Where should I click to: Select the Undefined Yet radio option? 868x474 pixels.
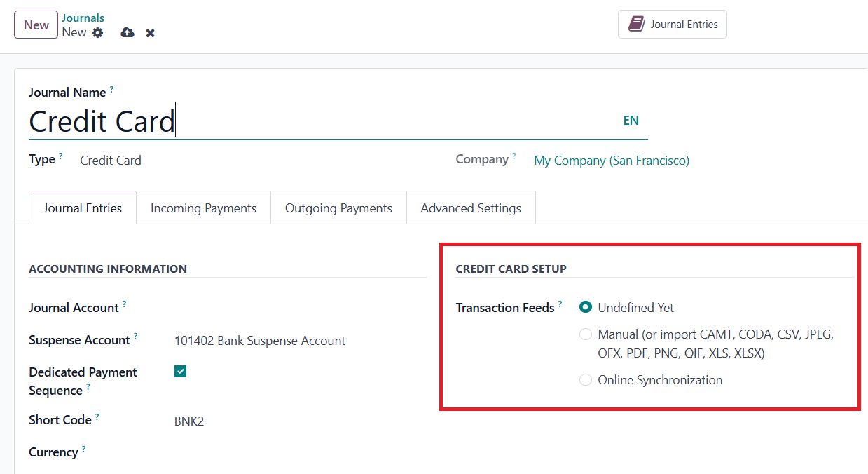coord(586,307)
